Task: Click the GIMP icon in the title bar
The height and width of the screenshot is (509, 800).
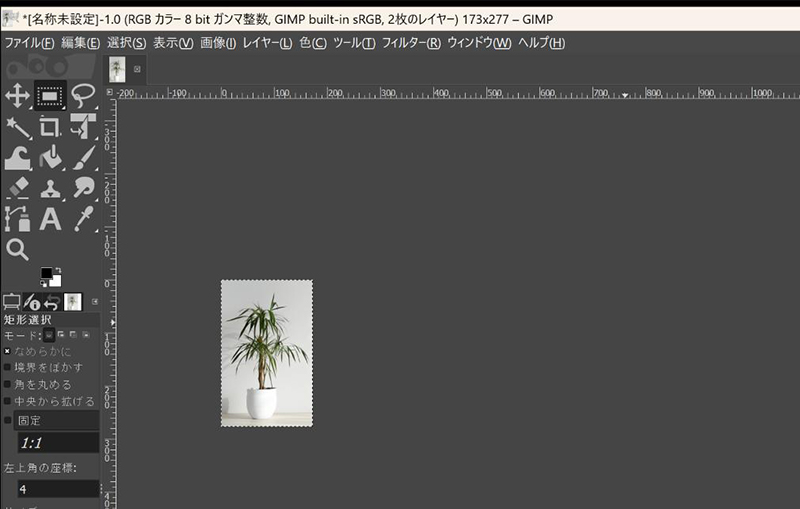Action: tap(10, 19)
